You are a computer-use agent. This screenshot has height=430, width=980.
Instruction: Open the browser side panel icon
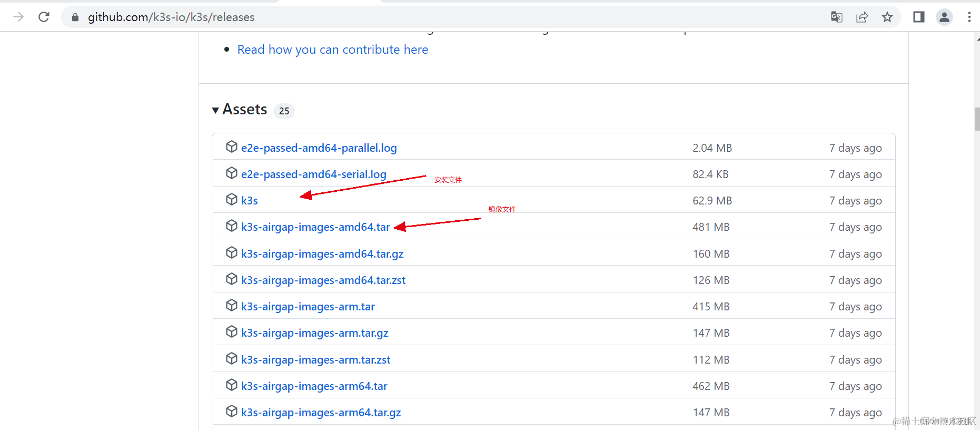pos(919,17)
